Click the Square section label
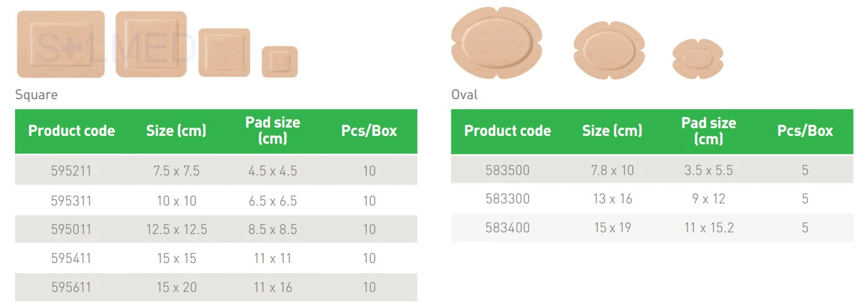Screen dimensions: 868x307 pos(36,95)
